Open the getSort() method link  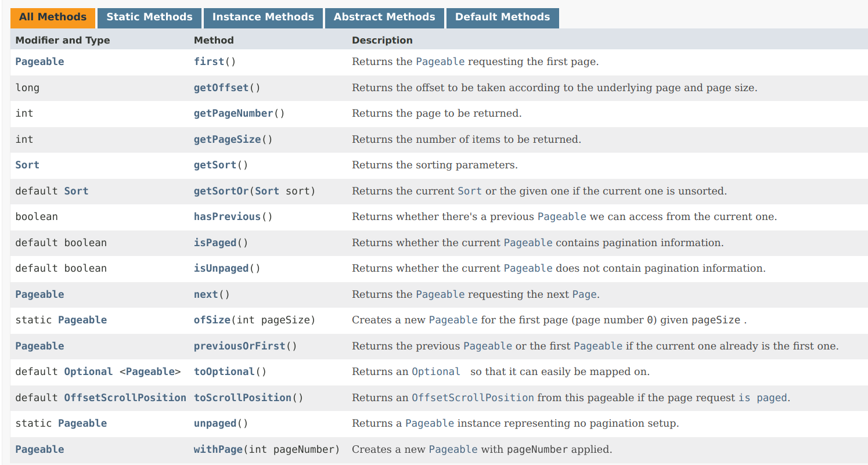pyautogui.click(x=215, y=165)
